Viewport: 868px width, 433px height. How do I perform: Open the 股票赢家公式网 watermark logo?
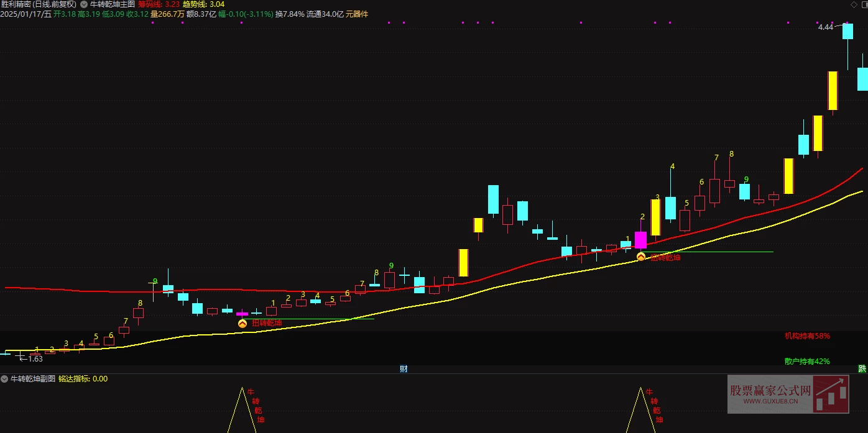tap(788, 394)
